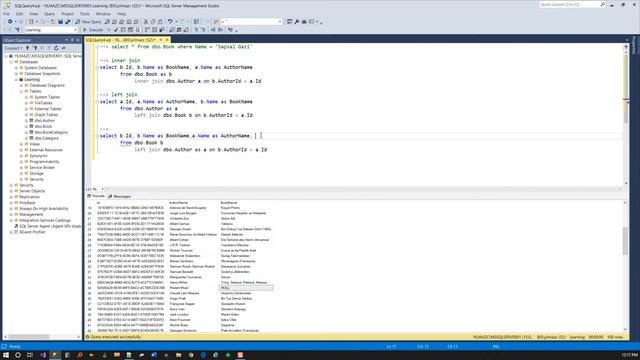Click the wrench Properties icon in toolbar

[297, 22]
